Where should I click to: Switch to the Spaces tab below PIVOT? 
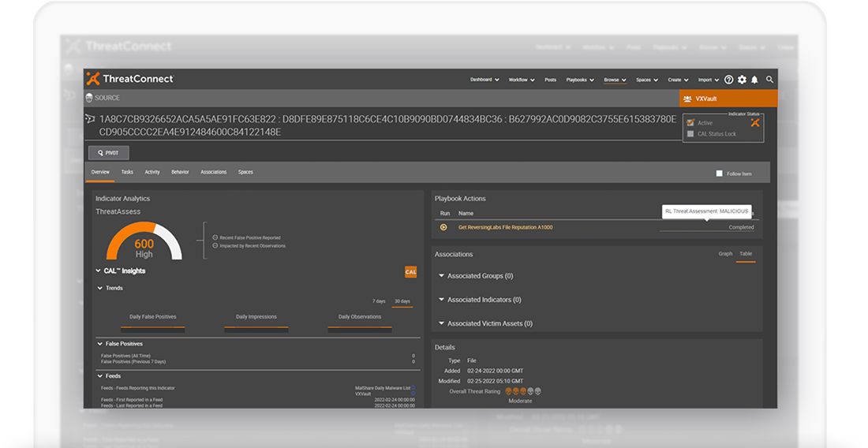(x=245, y=172)
